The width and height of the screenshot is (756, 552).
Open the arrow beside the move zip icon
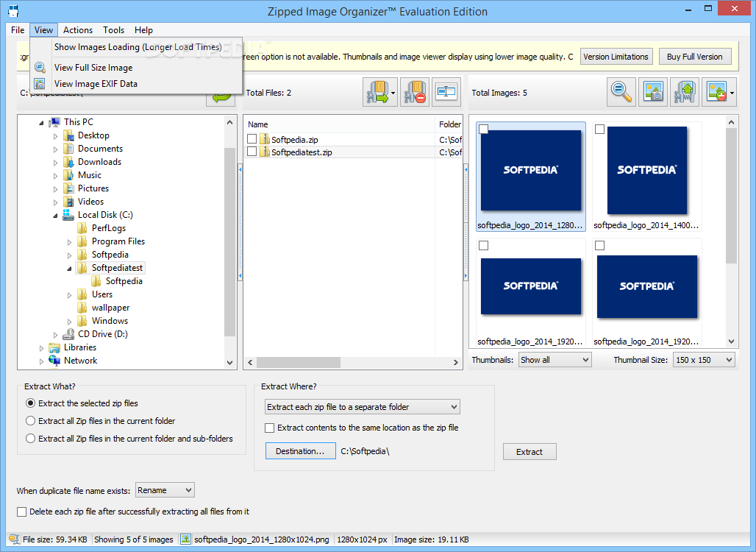(393, 93)
